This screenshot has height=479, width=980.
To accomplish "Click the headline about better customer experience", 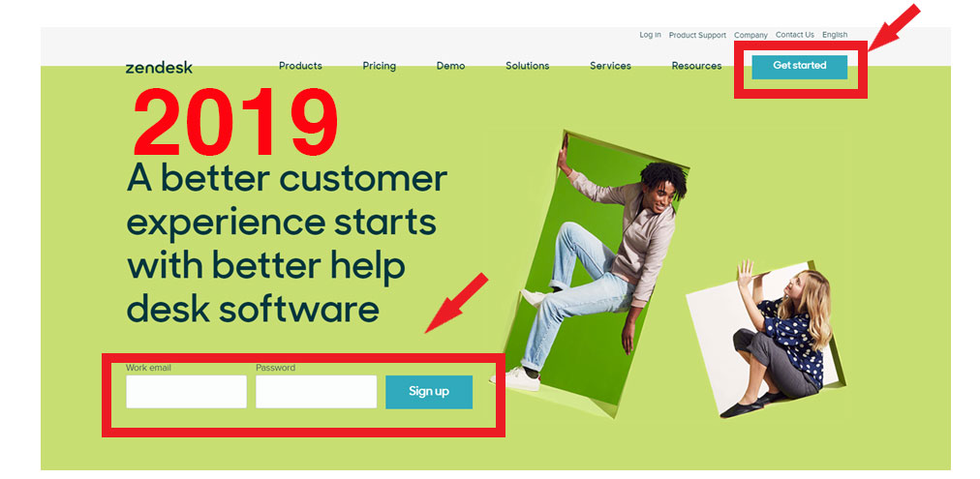I will point(287,244).
